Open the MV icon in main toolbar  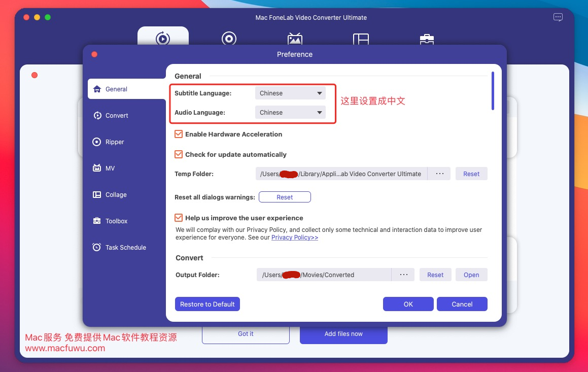[x=295, y=38]
